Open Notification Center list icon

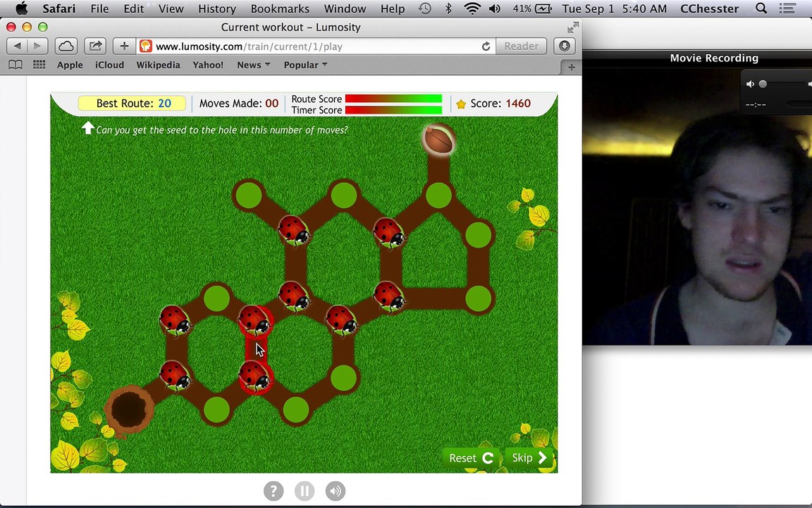point(787,8)
